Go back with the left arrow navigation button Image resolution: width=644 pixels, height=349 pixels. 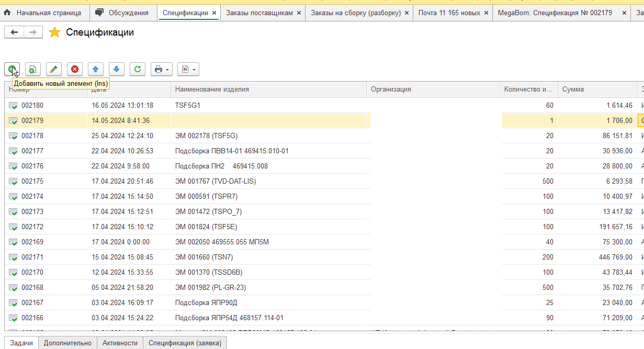click(14, 32)
